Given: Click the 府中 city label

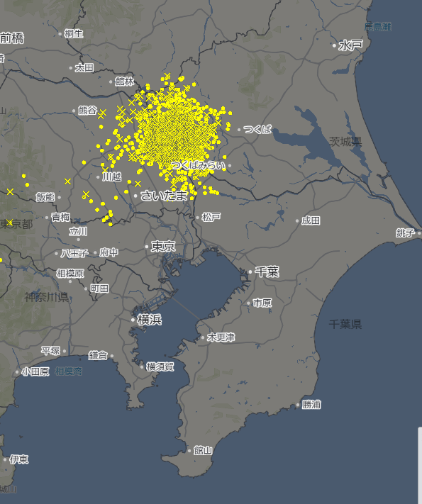Looking at the screenshot, I should [x=109, y=252].
